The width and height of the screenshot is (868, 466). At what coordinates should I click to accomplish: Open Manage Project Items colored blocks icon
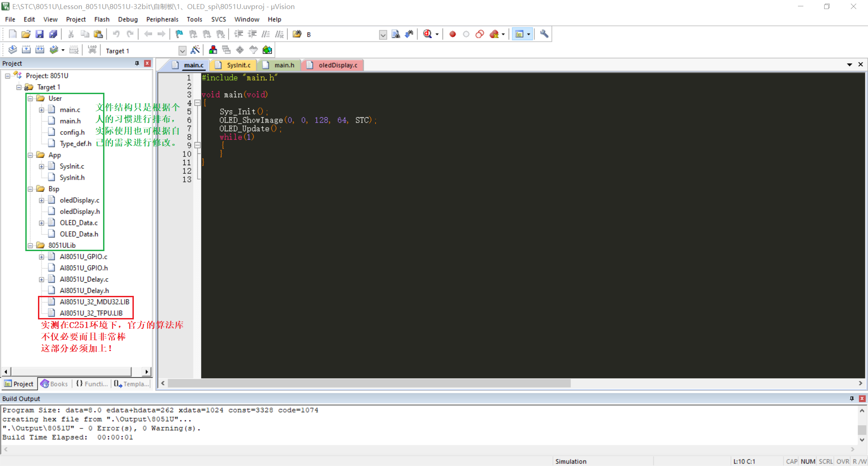pos(213,50)
